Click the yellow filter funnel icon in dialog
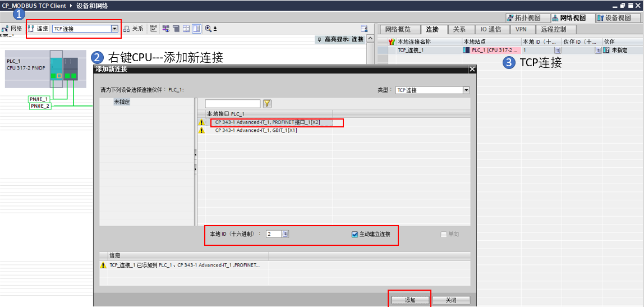 [268, 104]
